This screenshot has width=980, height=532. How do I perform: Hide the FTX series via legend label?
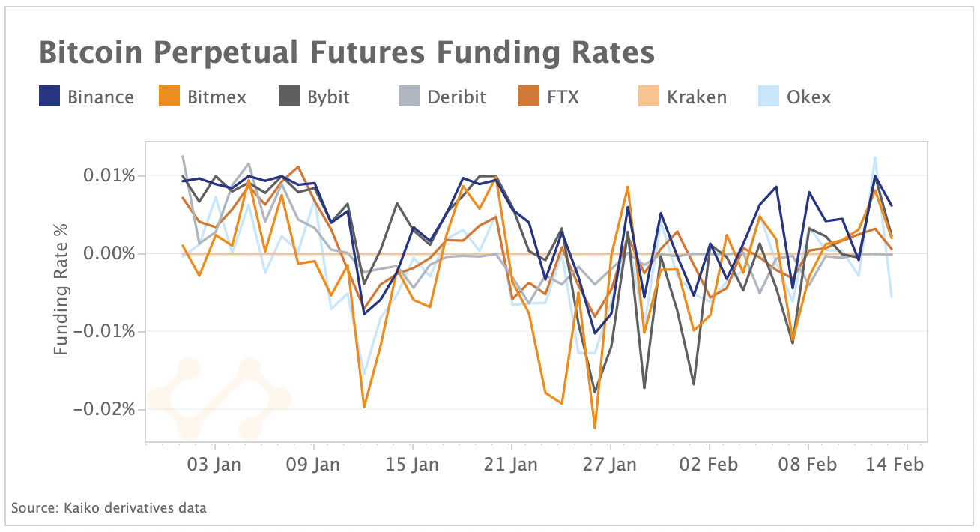[x=563, y=97]
